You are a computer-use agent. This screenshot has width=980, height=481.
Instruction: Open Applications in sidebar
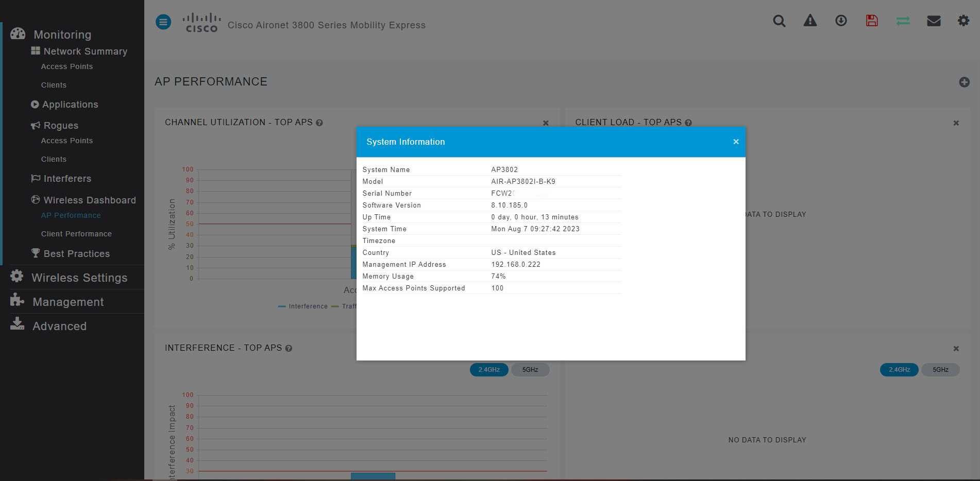(70, 105)
